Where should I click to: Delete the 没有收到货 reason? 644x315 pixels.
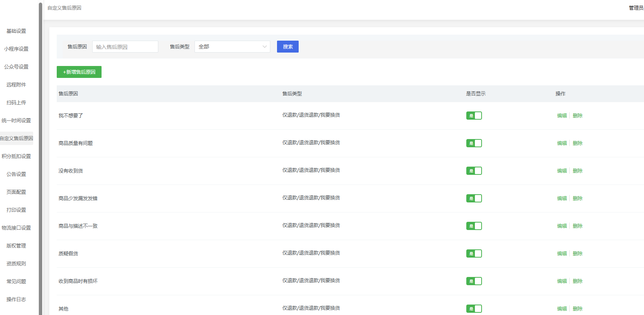tap(578, 171)
